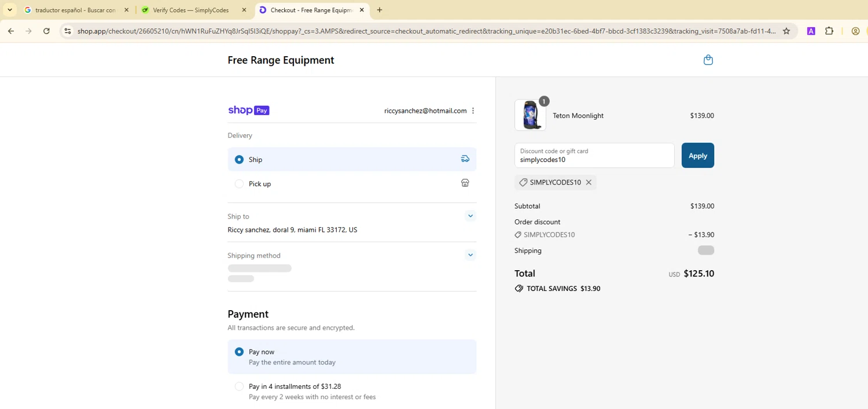The height and width of the screenshot is (409, 868).
Task: Open a new browser tab
Action: [380, 10]
